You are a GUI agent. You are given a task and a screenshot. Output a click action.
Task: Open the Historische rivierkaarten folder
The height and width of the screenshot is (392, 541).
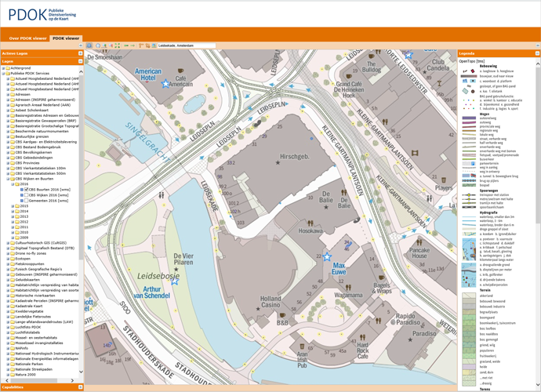(13, 296)
